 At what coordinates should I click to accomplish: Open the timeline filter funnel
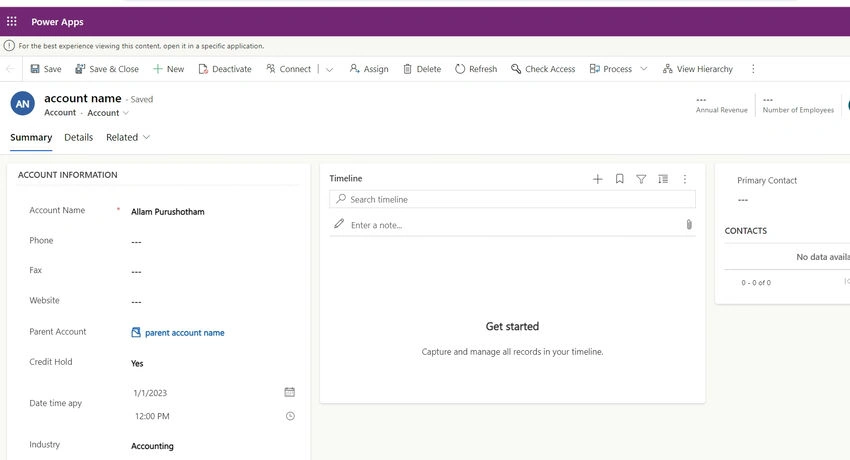pyautogui.click(x=641, y=179)
